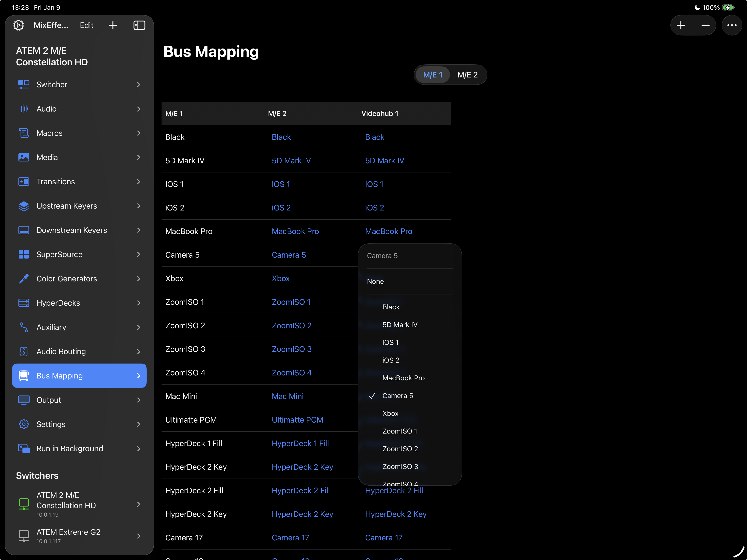Open settings gear icon beside MixEffect title

click(19, 25)
